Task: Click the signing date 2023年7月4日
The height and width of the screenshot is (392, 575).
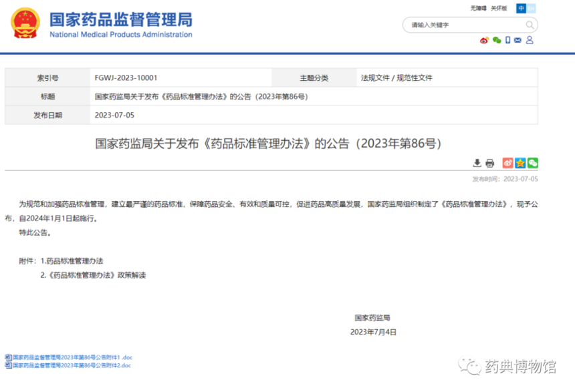Action: [373, 332]
